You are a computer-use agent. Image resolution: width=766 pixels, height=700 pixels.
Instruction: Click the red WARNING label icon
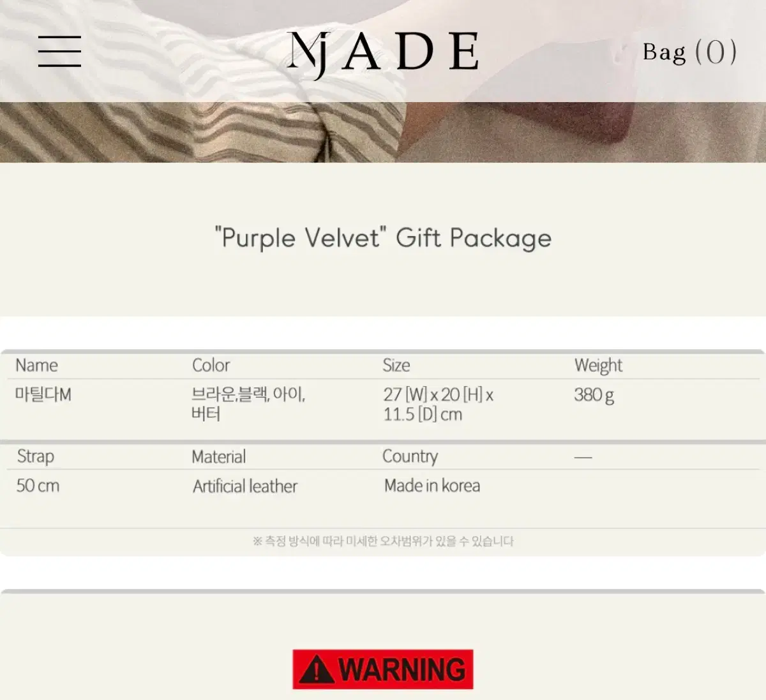(x=383, y=669)
